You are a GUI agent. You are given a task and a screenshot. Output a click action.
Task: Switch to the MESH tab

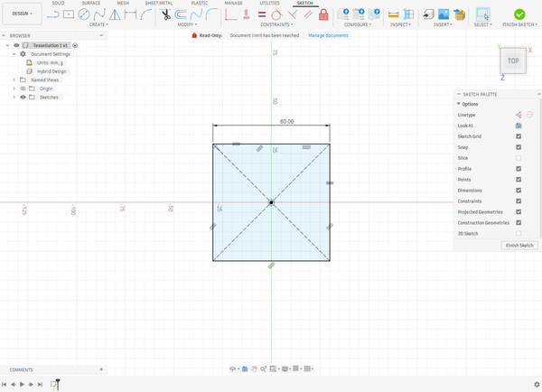click(123, 3)
